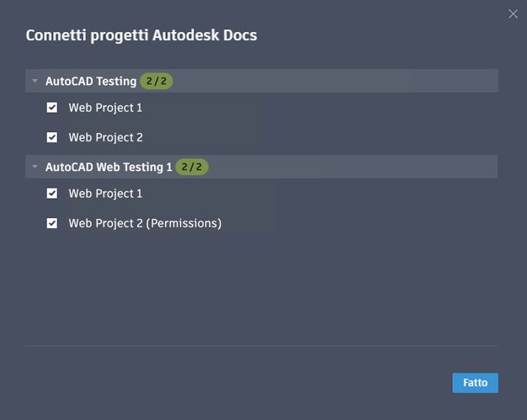Uncheck Web Project 1 under AutoCAD Web Testing 1
The height and width of the screenshot is (420, 527).
pos(52,194)
